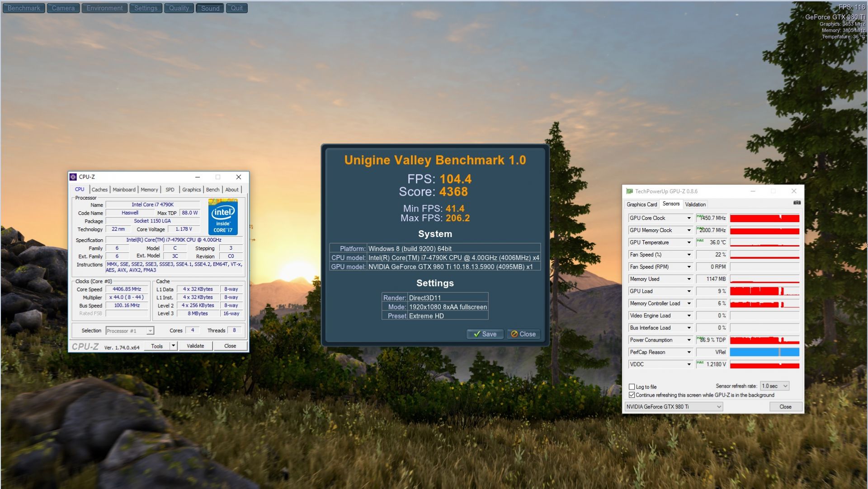Open the Settings menu in Valley
This screenshot has width=868, height=489.
(x=146, y=8)
